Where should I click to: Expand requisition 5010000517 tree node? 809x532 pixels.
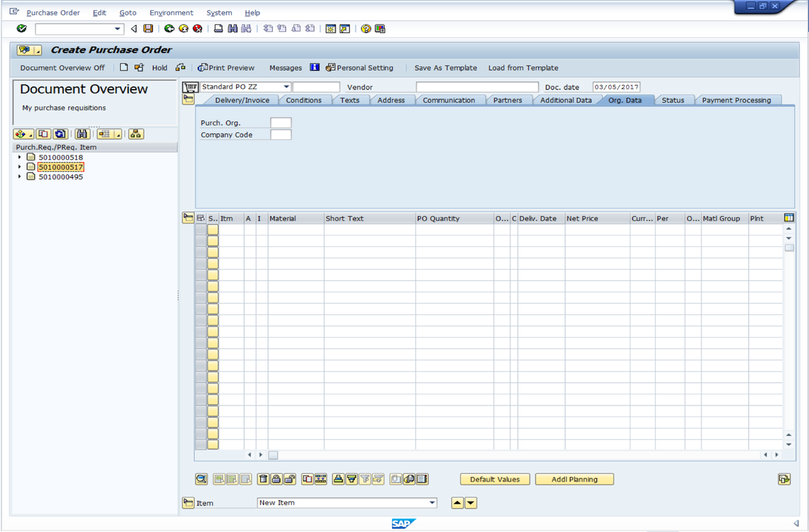[x=20, y=167]
